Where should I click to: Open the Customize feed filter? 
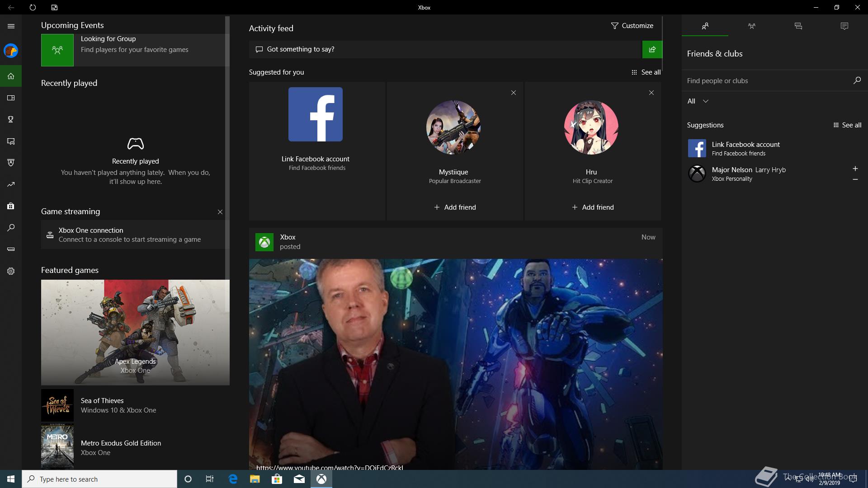632,26
